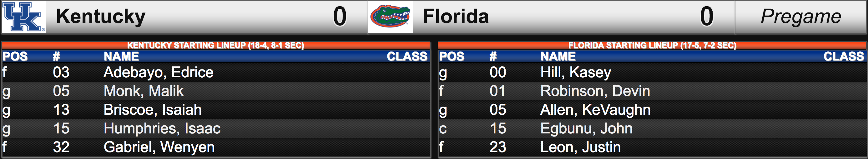The width and height of the screenshot is (868, 159).
Task: Click the Florida Gators logo
Action: click(x=390, y=17)
